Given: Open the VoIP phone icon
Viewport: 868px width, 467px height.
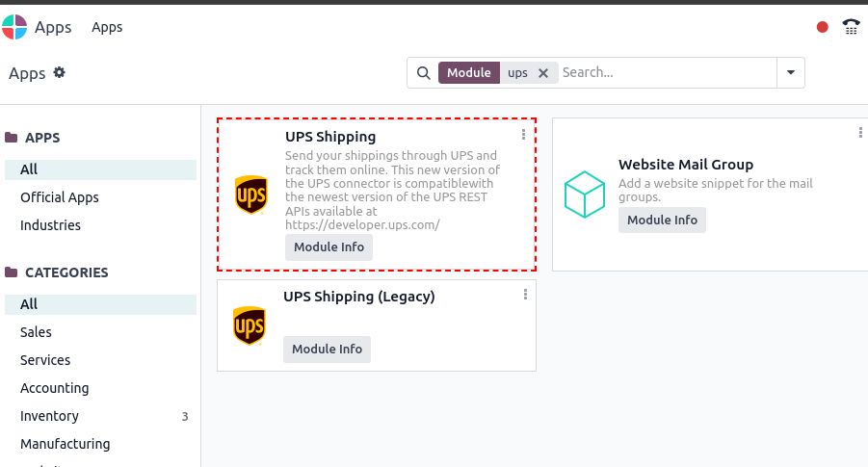Looking at the screenshot, I should 851,27.
